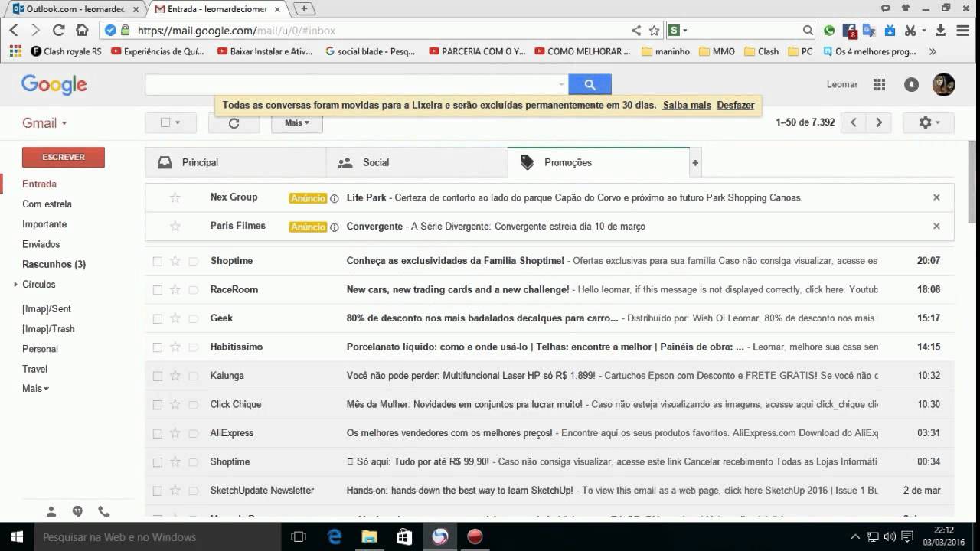The width and height of the screenshot is (980, 551).
Task: Select the Kalunga email checkbox
Action: click(157, 377)
